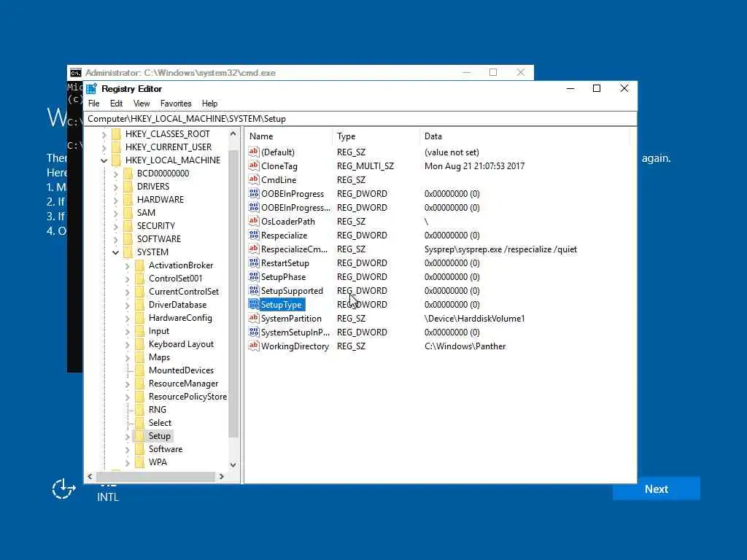Screen dimensions: 747x560
Task: Click the INTL keyboard layout indicator
Action: click(x=108, y=497)
